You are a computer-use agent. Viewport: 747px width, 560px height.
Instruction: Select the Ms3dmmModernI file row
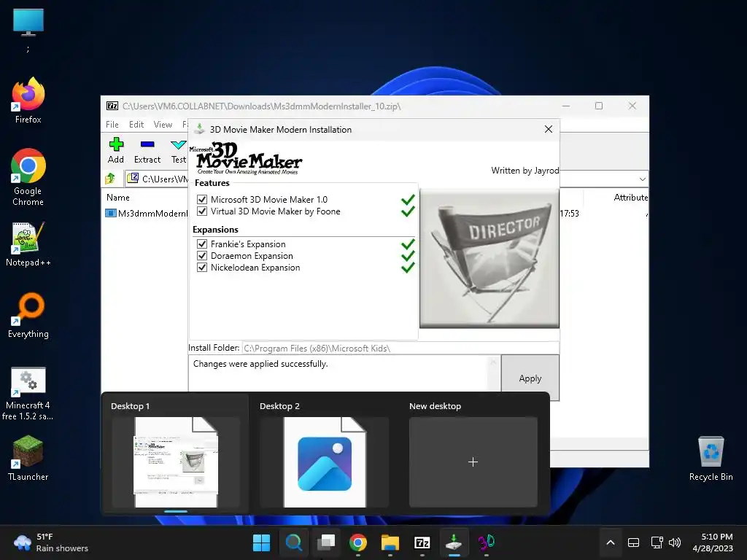(147, 214)
